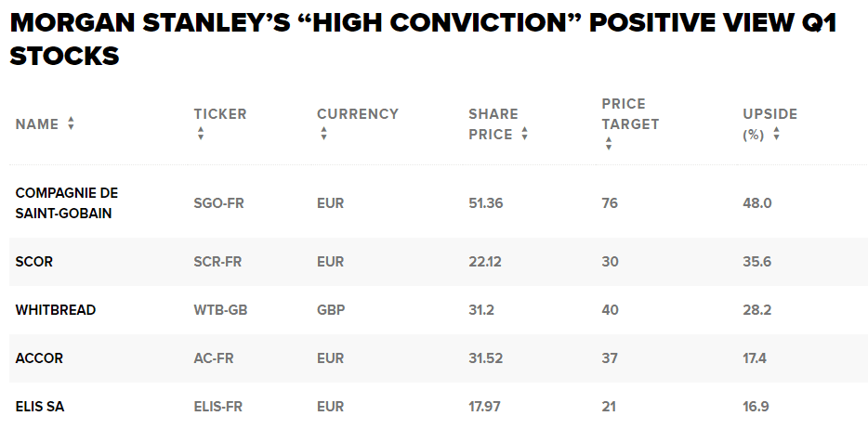Sort by the Price Target header text
Screen dimensions: 868x442
[x=630, y=114]
